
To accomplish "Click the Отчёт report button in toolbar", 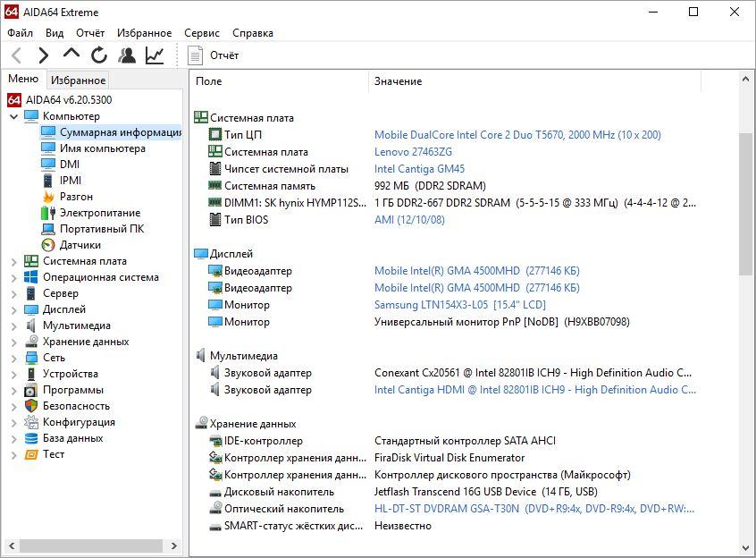I will coord(214,55).
